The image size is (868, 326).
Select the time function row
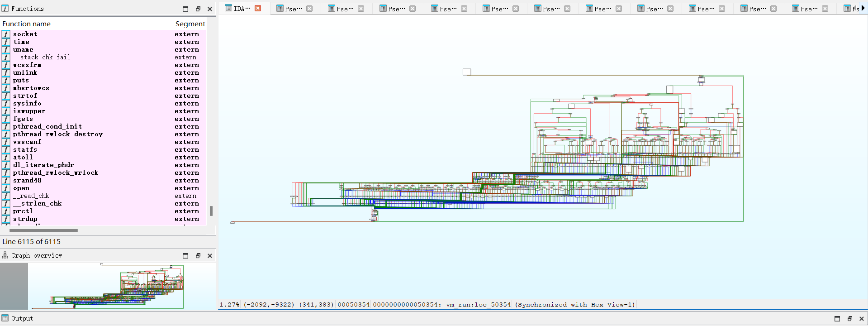coord(104,42)
